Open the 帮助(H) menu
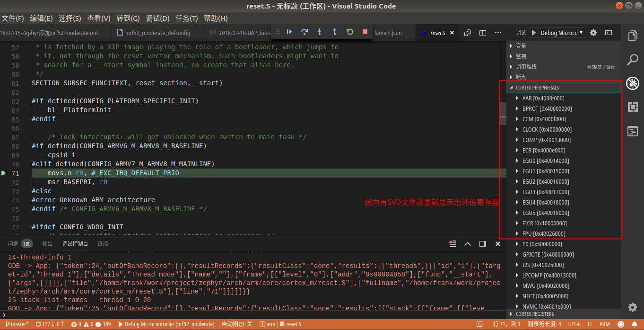The image size is (644, 330). [x=216, y=18]
